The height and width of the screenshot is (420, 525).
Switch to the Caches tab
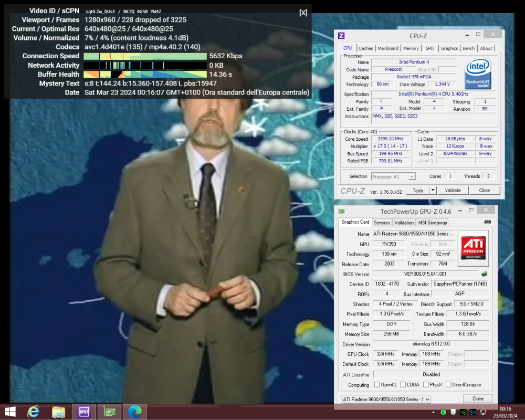(x=365, y=48)
